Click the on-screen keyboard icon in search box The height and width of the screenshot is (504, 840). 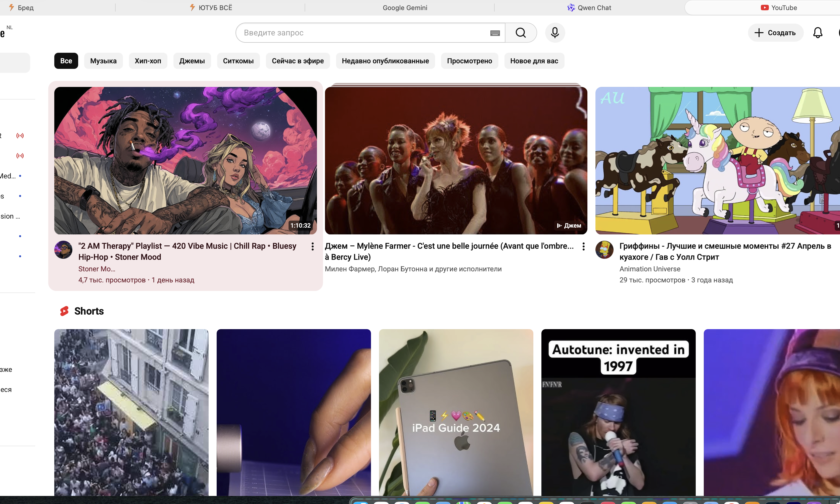(x=495, y=33)
